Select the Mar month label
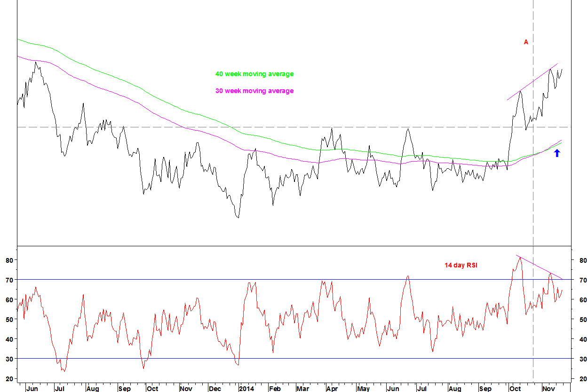The width and height of the screenshot is (588, 392). pos(303,389)
